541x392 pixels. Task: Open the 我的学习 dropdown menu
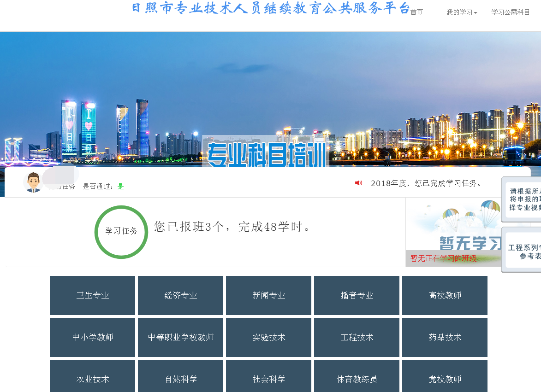461,12
